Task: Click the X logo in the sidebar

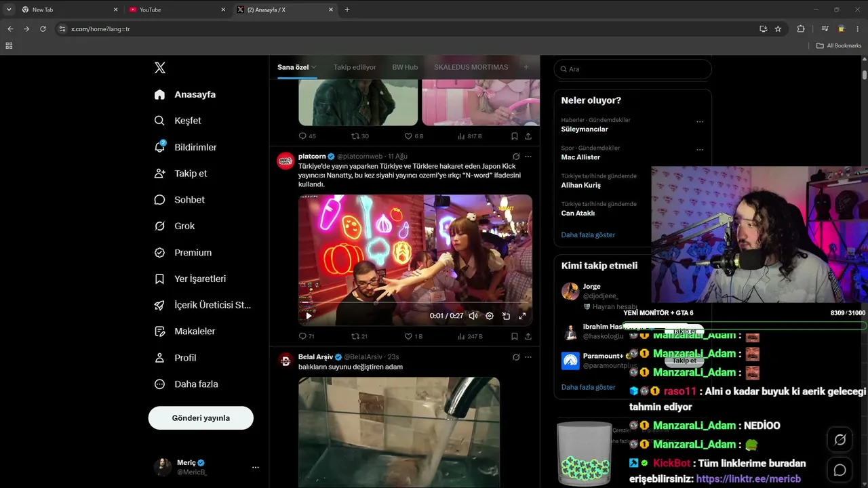Action: [160, 68]
